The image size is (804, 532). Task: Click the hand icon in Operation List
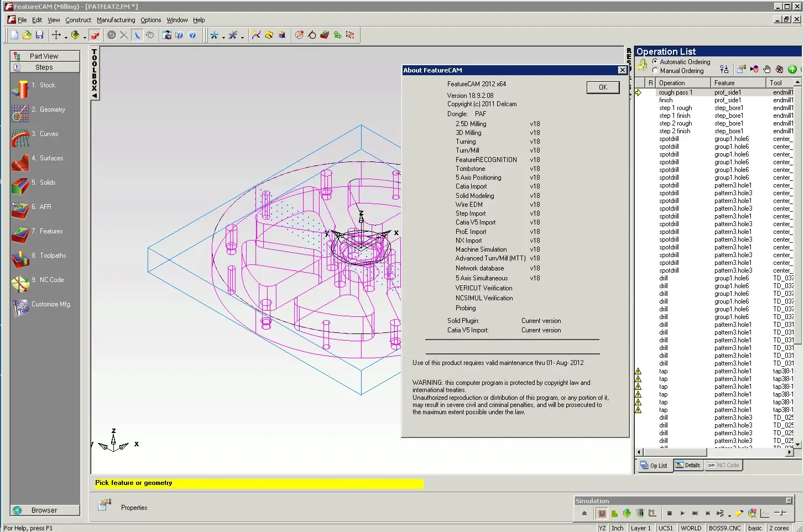(x=767, y=69)
